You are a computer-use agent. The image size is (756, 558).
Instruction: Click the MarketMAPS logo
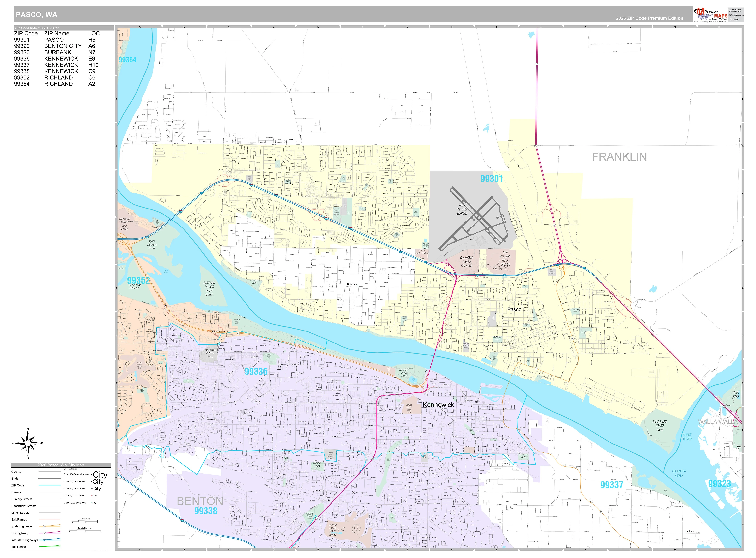click(x=711, y=15)
